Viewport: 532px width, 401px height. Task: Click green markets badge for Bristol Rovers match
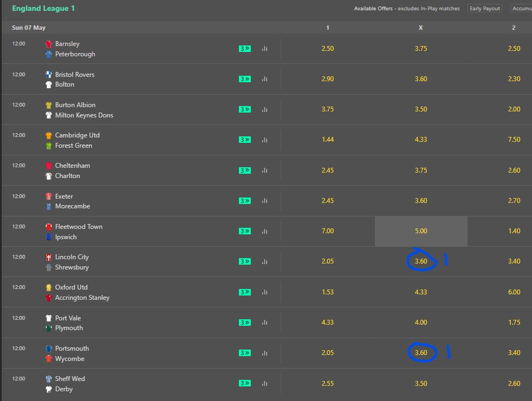pos(245,79)
